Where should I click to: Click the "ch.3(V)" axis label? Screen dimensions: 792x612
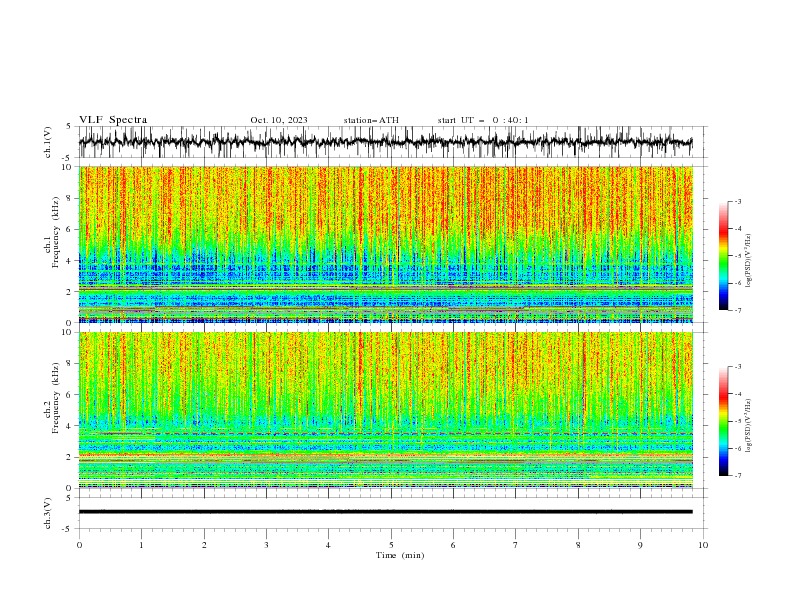(48, 513)
